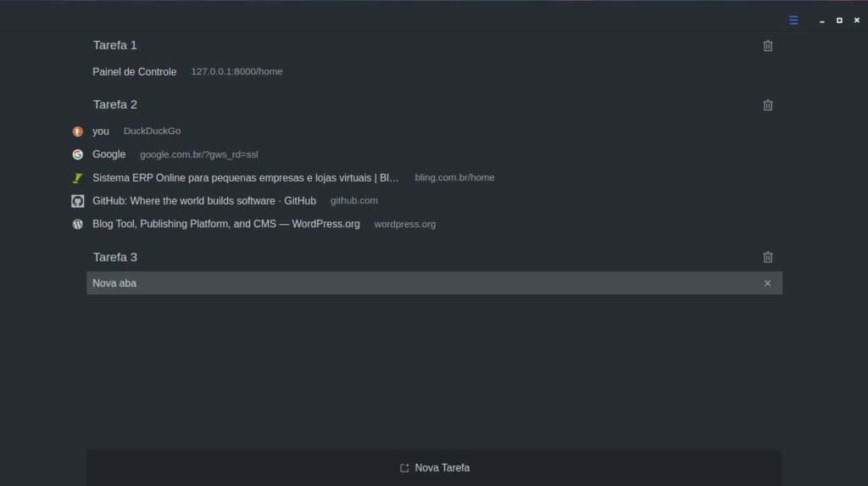Click the WordPress logo favicon
Viewport: 868px width, 486px height.
78,225
